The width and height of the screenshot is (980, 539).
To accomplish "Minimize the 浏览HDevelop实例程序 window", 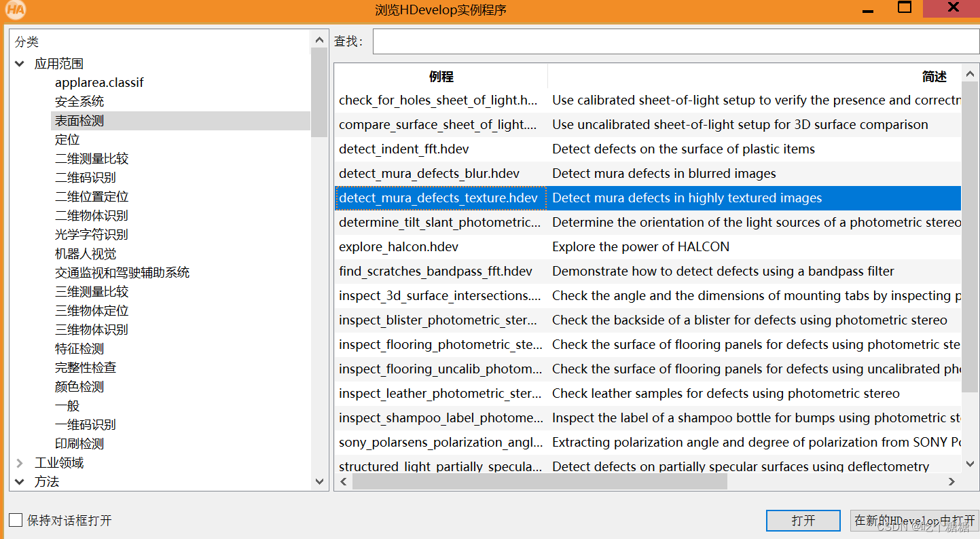I will click(x=868, y=10).
